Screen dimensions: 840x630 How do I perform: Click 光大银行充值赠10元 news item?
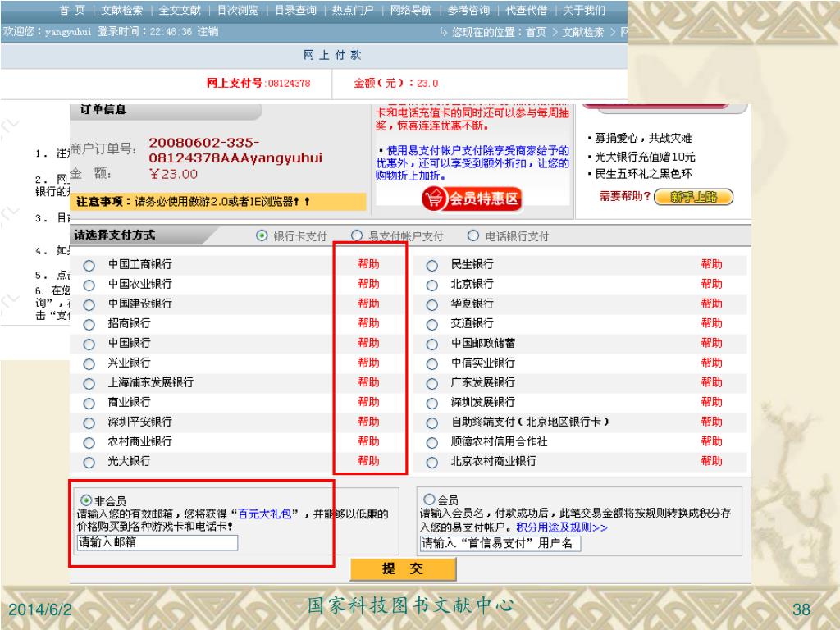tap(645, 157)
